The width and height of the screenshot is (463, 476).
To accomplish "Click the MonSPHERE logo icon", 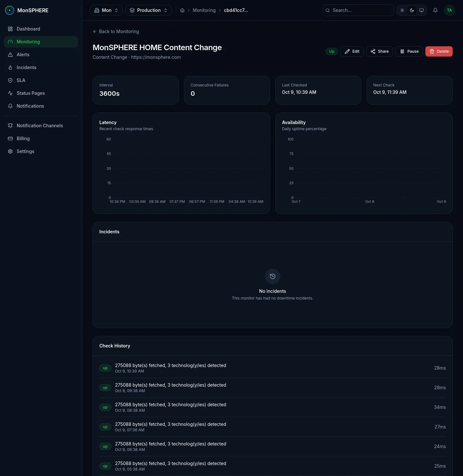I will coord(10,10).
